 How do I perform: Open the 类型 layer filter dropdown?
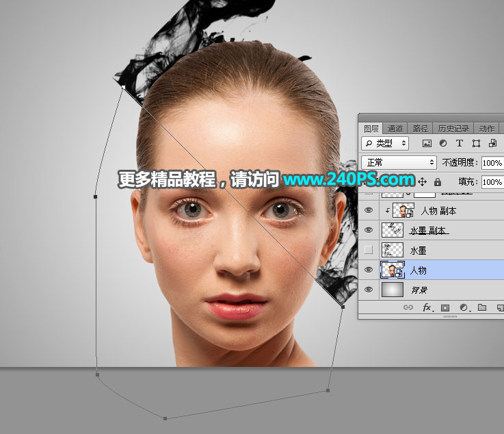click(385, 144)
